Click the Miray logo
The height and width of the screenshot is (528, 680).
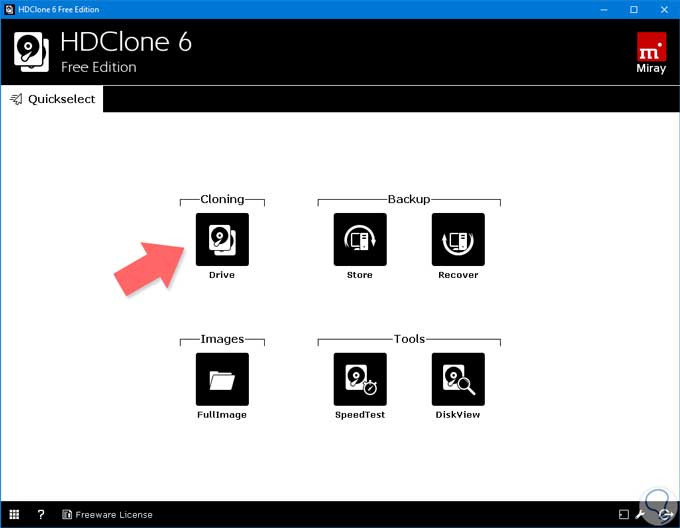651,52
